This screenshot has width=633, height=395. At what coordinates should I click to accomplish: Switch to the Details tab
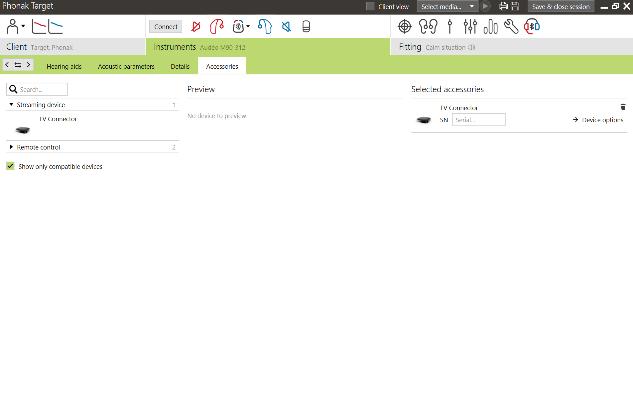180,67
